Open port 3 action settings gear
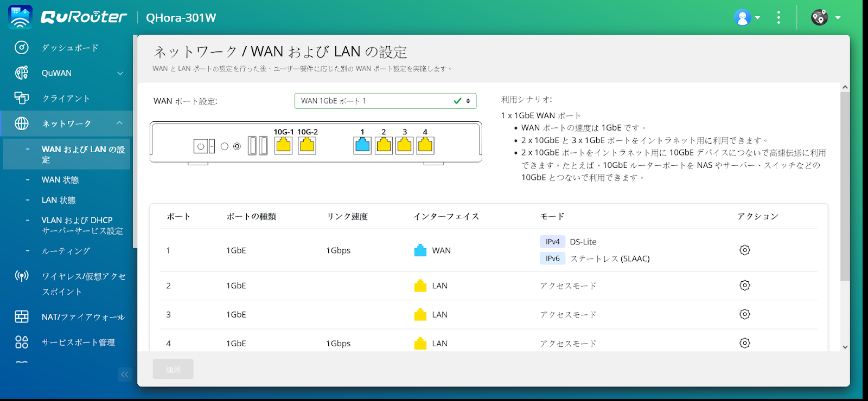This screenshot has height=401, width=868. coord(744,314)
